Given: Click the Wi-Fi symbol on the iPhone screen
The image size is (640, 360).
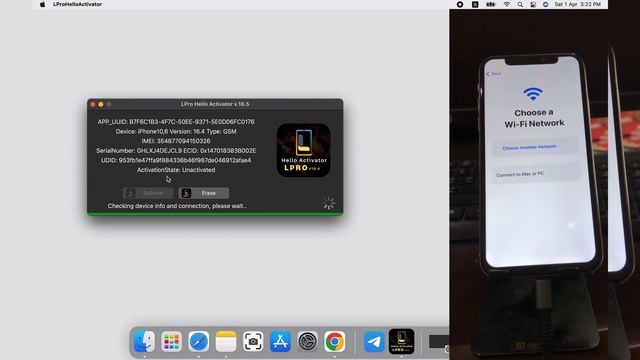Looking at the screenshot, I should [x=533, y=94].
